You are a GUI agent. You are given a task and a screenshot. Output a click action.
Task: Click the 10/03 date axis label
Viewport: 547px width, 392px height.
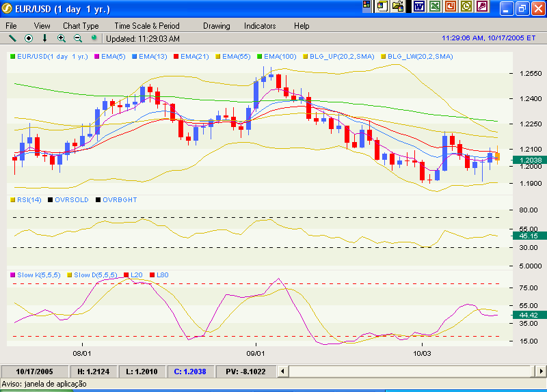(x=422, y=353)
